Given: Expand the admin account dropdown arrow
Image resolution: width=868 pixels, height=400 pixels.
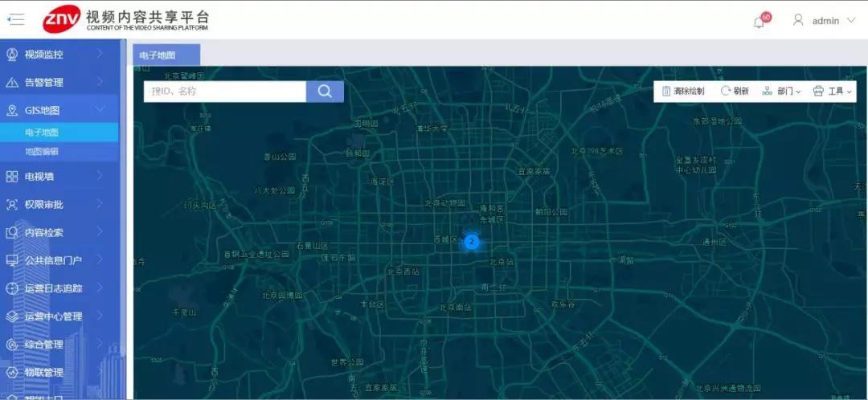Looking at the screenshot, I should (x=851, y=21).
